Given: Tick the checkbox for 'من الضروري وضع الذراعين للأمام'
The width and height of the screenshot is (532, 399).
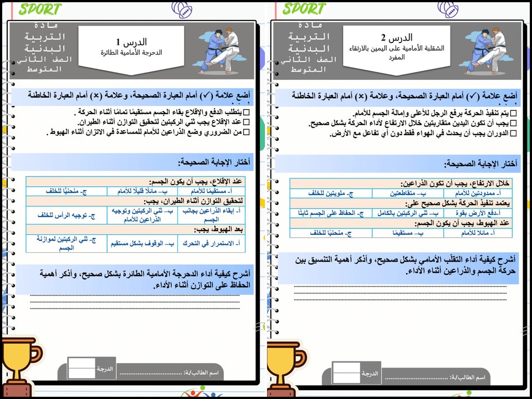Looking at the screenshot, I should (x=246, y=132).
